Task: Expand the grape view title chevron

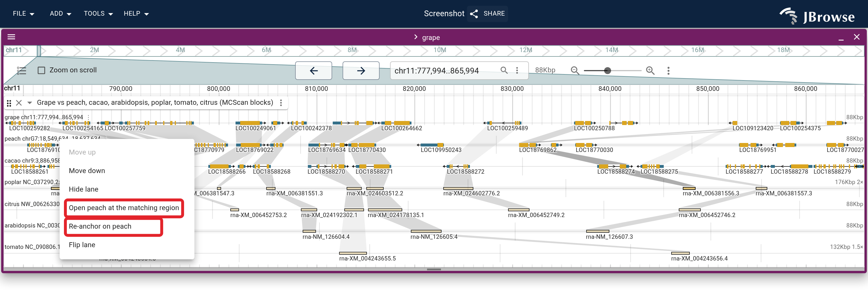Action: click(415, 37)
